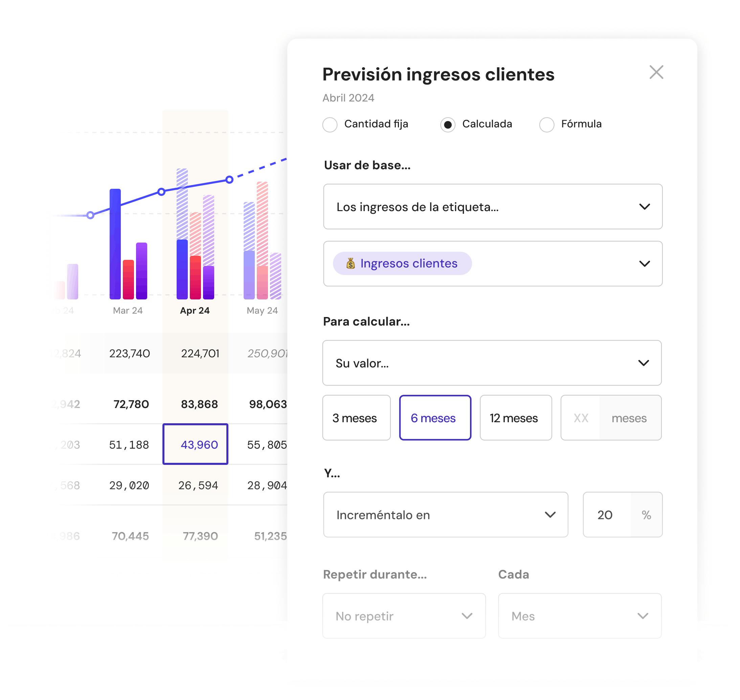Click the 51,188 value cell
This screenshot has height=700, width=740.
click(129, 445)
